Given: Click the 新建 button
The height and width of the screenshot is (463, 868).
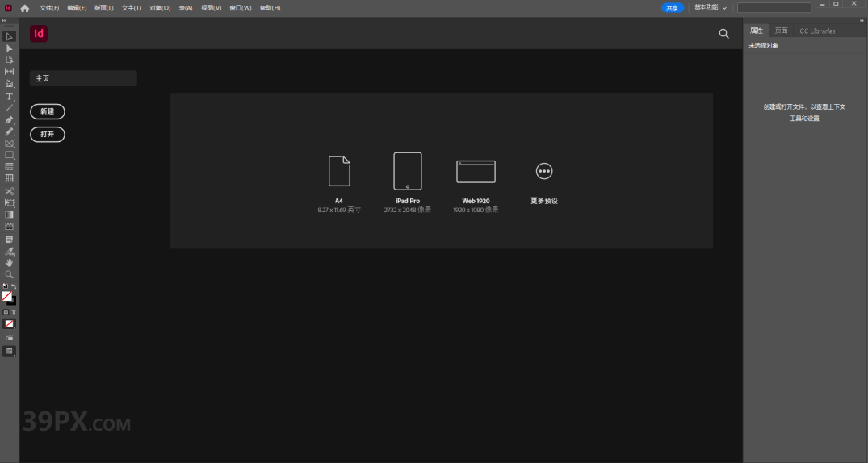Looking at the screenshot, I should tap(48, 112).
